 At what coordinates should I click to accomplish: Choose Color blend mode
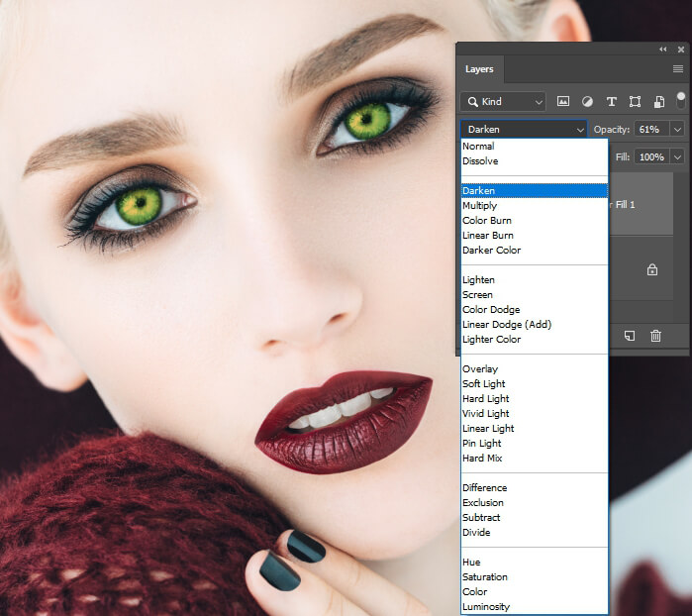tap(535, 592)
